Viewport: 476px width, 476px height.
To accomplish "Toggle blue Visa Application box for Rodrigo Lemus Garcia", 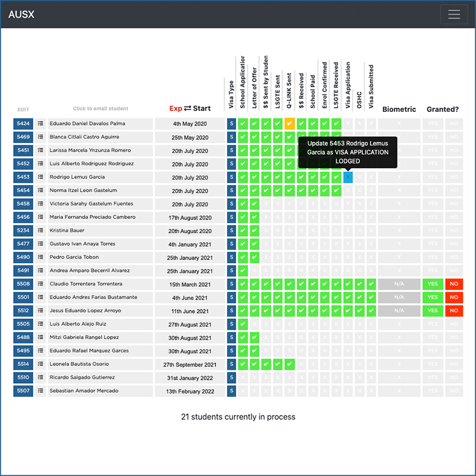I will pos(348,177).
